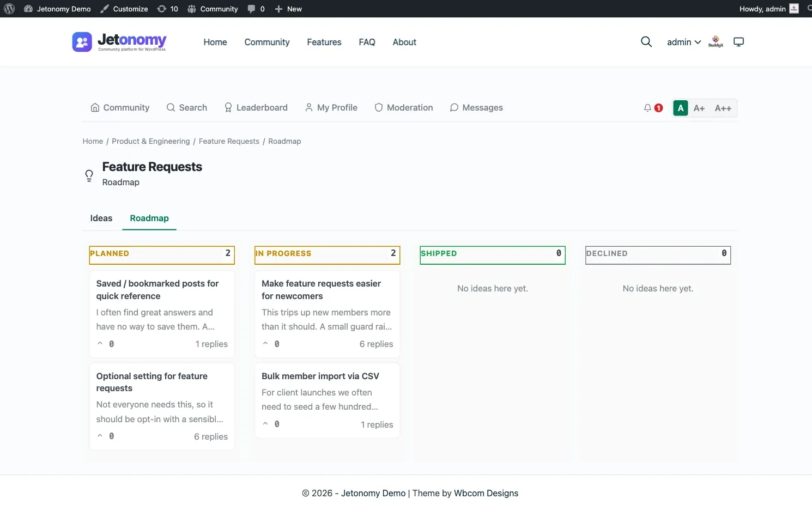Click Home breadcrumb link
The height and width of the screenshot is (511, 812).
pos(93,141)
